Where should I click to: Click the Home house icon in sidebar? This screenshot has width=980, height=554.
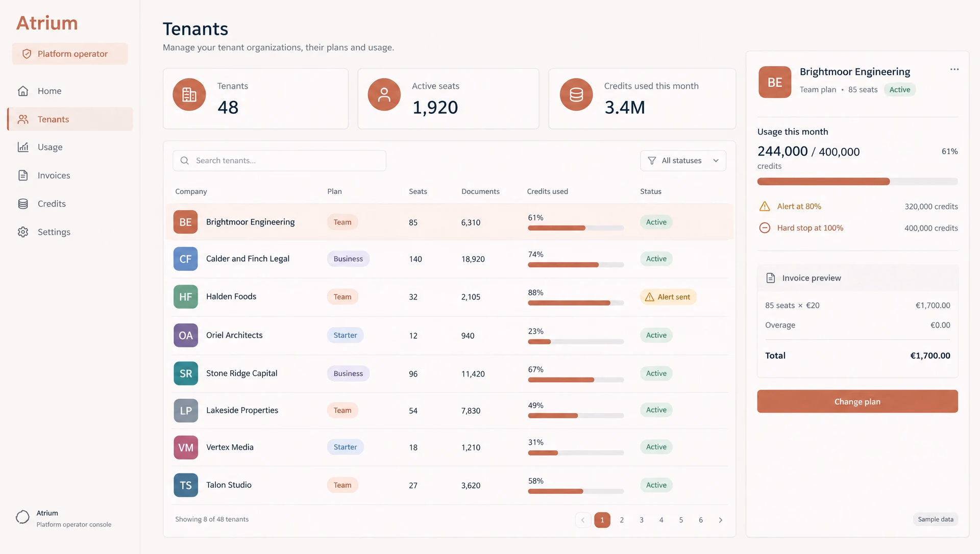coord(23,91)
